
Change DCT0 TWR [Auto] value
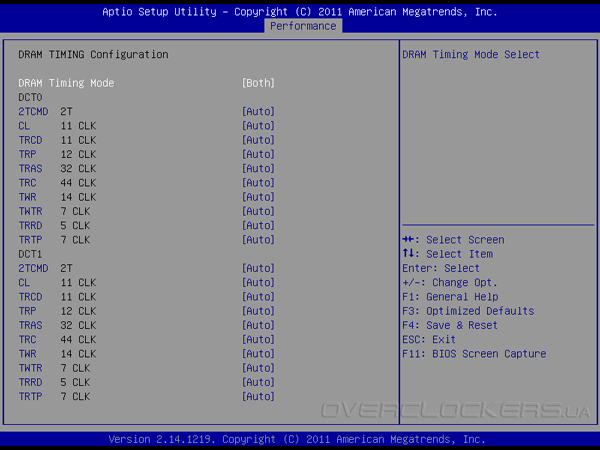pyautogui.click(x=258, y=197)
